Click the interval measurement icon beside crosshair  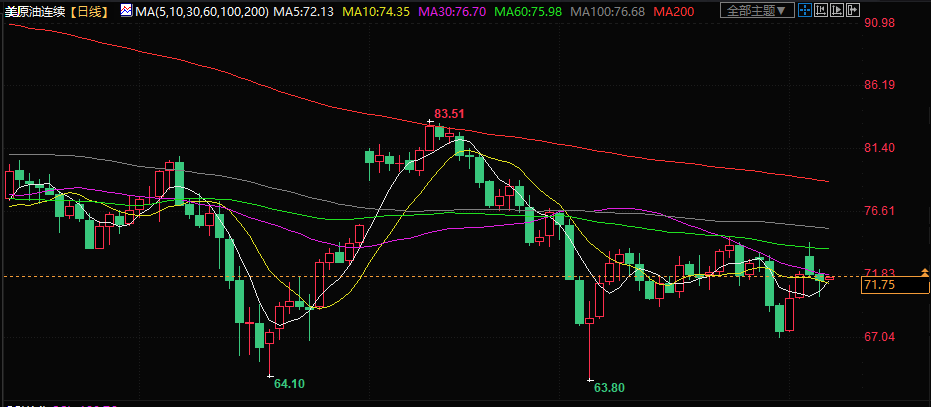tap(821, 10)
